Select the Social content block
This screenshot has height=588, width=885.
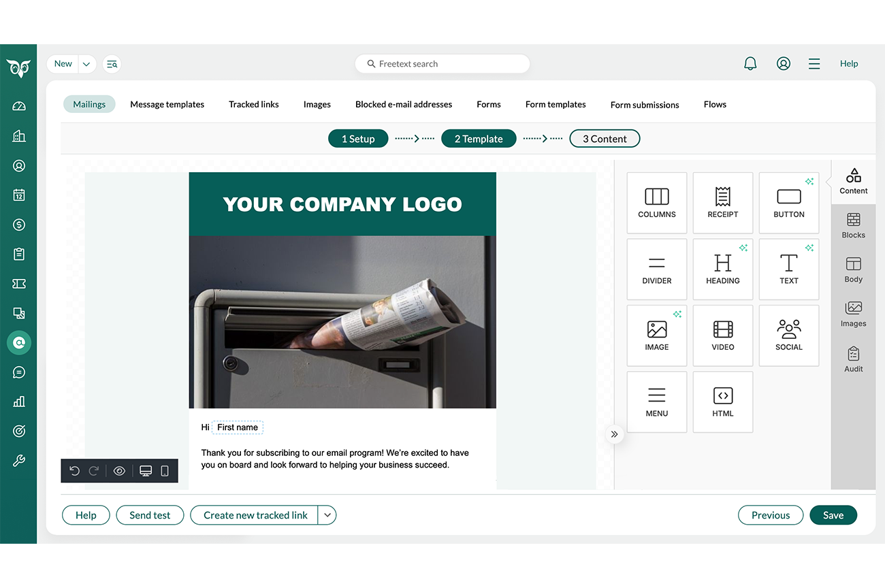(788, 336)
